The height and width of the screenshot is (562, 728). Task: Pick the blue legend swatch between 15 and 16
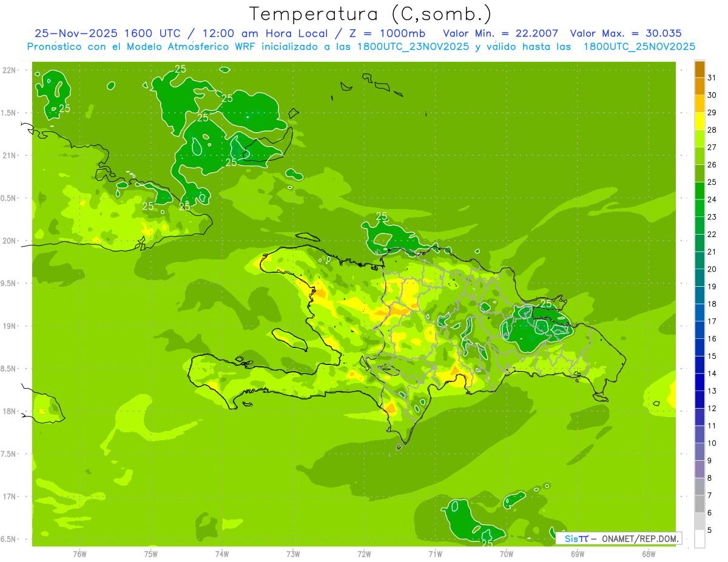pyautogui.click(x=699, y=347)
